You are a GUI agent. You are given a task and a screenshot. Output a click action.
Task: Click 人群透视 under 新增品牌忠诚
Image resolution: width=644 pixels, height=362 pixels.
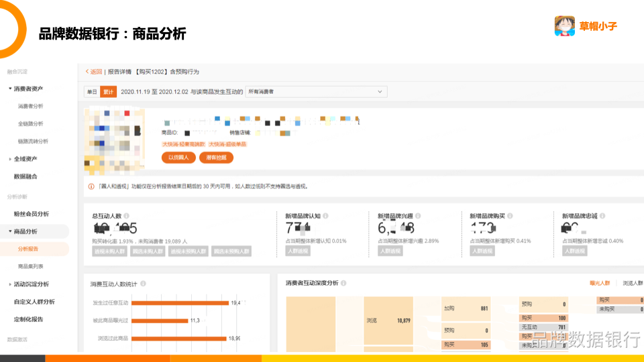point(575,251)
